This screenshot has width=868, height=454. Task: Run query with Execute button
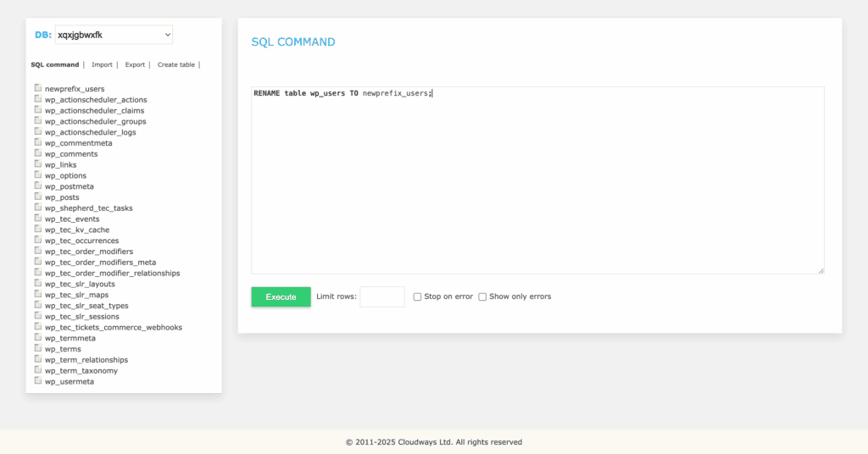coord(281,297)
